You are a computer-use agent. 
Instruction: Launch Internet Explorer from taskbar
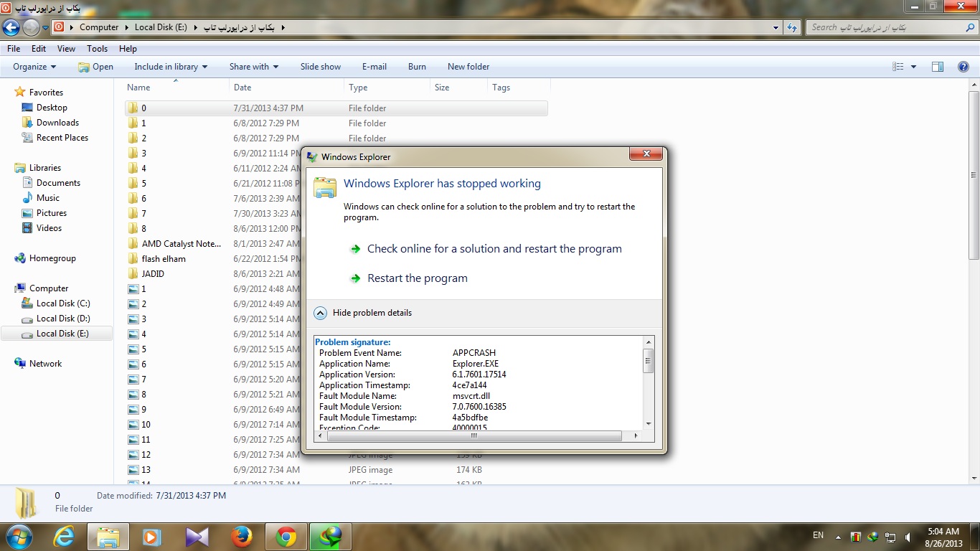pos(65,536)
